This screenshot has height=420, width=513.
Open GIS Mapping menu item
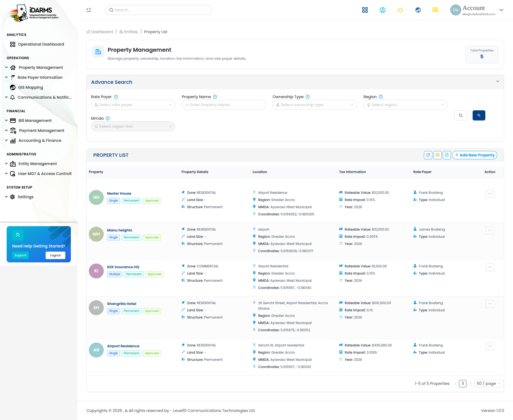click(x=30, y=87)
